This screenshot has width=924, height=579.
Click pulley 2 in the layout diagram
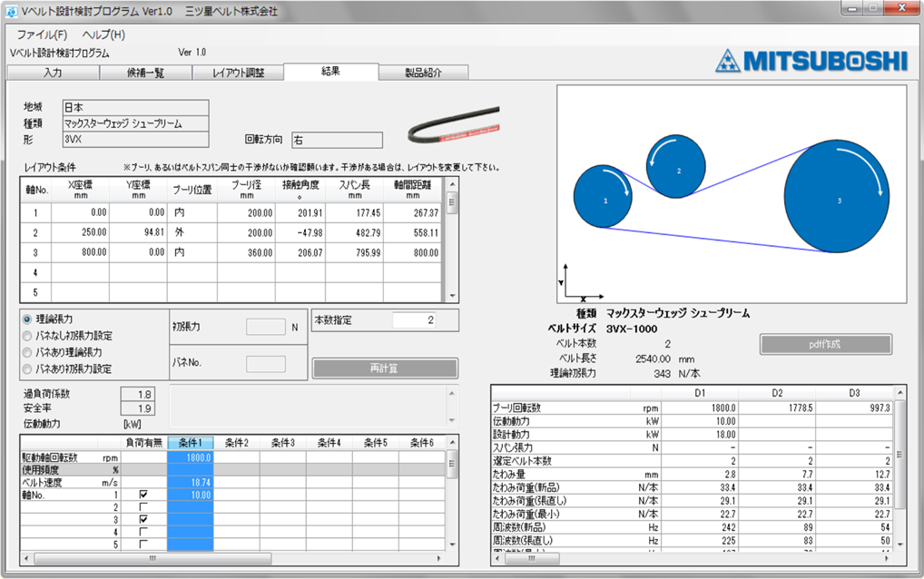coord(676,166)
